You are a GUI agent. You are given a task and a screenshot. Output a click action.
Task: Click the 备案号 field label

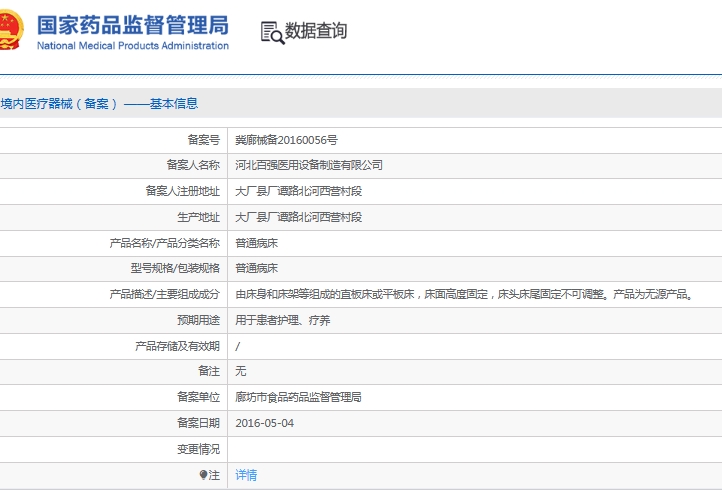tap(204, 140)
